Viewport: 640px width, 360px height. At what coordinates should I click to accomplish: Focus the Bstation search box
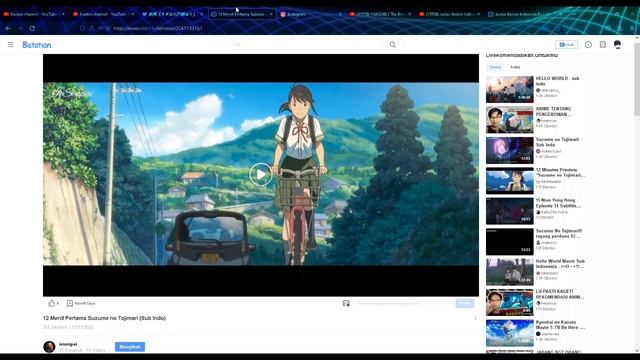click(x=306, y=44)
